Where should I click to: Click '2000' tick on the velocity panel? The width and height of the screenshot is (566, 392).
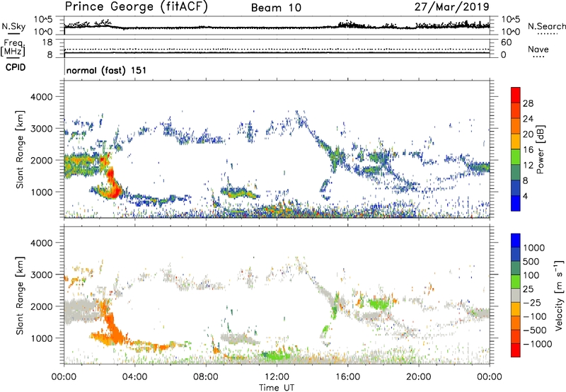tap(41, 306)
